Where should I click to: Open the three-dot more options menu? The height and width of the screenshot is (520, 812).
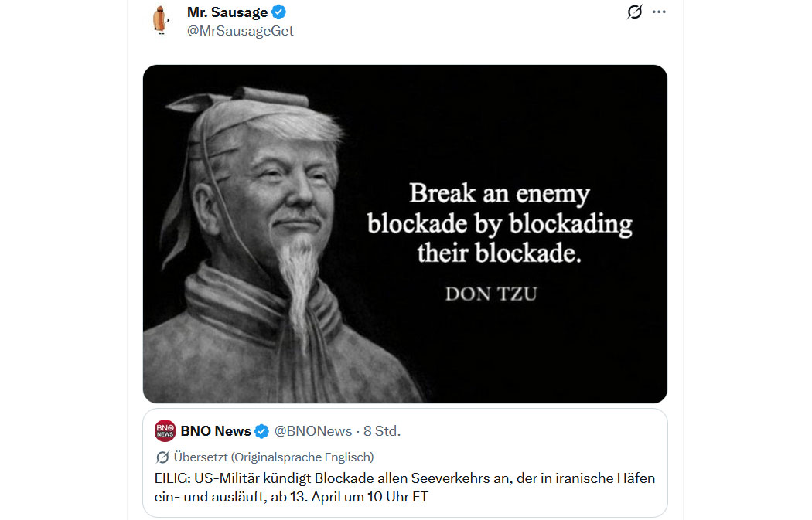pos(659,12)
